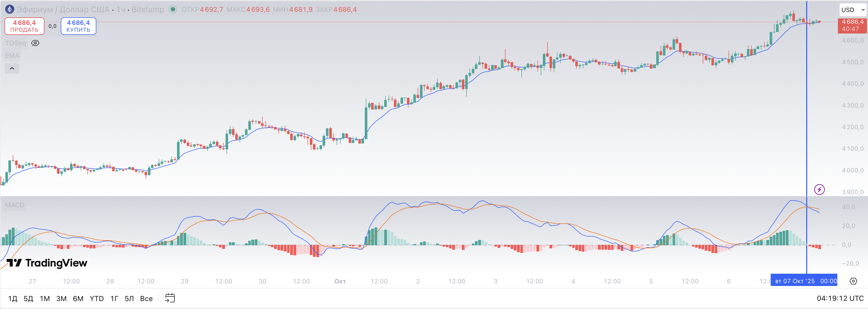868x309 pixels.
Task: Select the Все time range
Action: tap(146, 299)
